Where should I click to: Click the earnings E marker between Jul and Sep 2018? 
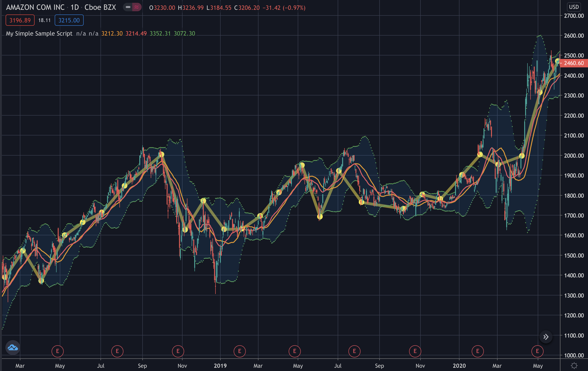[117, 351]
